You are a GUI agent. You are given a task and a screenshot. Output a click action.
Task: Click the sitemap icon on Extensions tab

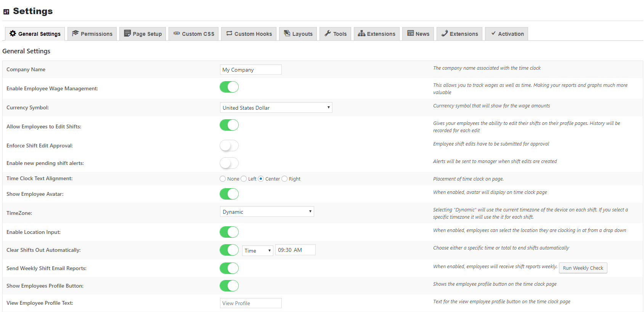[x=361, y=34]
